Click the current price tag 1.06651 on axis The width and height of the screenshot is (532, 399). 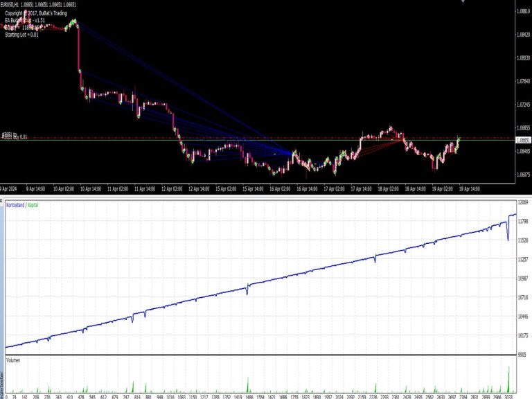(x=523, y=140)
